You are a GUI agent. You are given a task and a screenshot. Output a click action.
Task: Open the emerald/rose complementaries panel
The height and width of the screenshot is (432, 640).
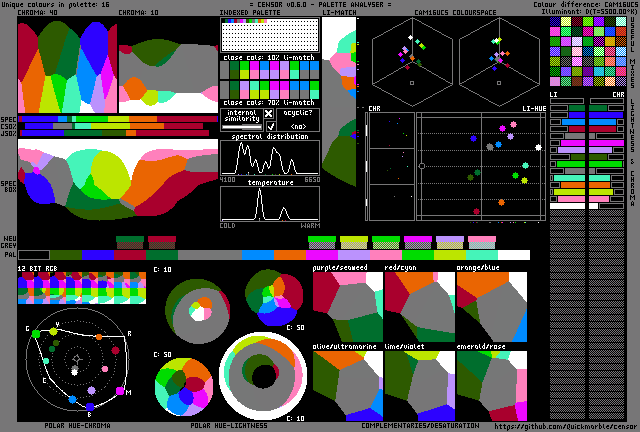tap(492, 386)
